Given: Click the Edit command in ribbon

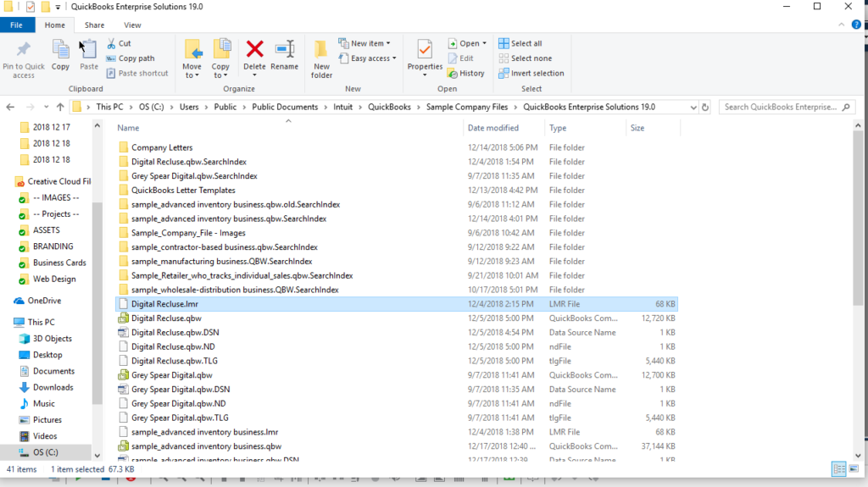Looking at the screenshot, I should click(461, 58).
